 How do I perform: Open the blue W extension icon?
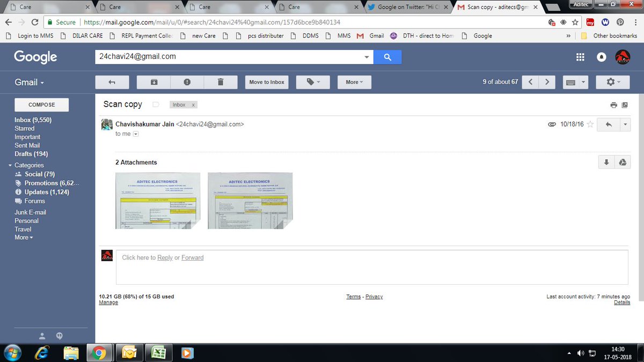[x=605, y=23]
